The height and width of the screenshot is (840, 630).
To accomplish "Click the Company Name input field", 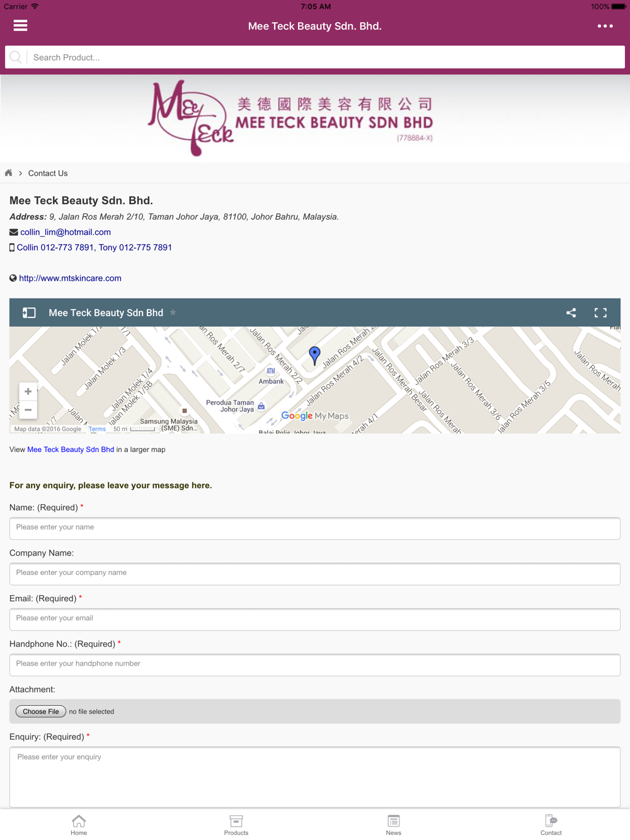I will coord(315,574).
